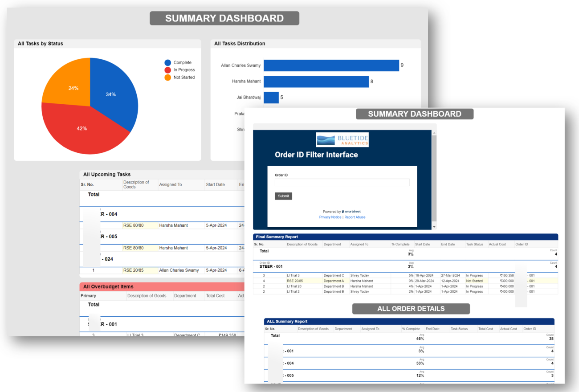Screen dimensions: 579x392
Task: Select the ALL ORDER DETAILS section header
Action: (x=411, y=308)
